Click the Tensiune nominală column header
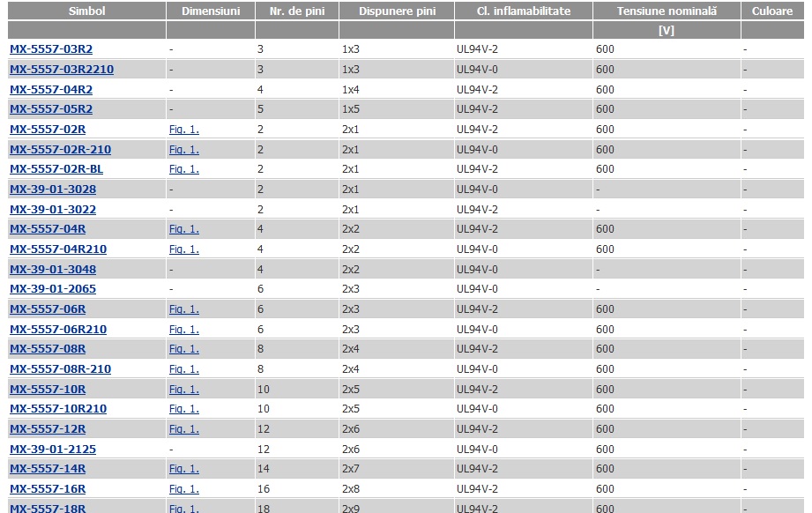This screenshot has width=812, height=513. 667,11
